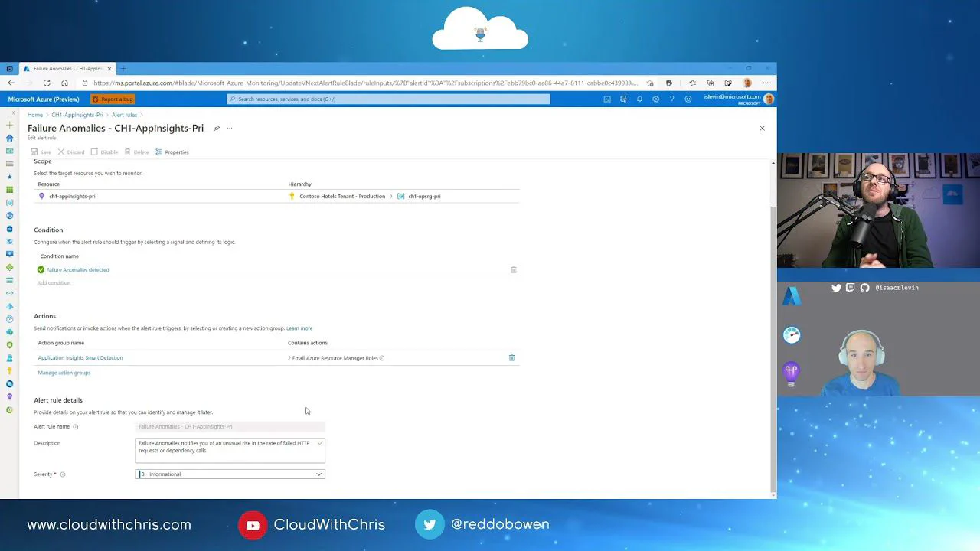This screenshot has height=551, width=980.
Task: Click the delete icon for the Smart Detection action group
Action: click(x=511, y=357)
